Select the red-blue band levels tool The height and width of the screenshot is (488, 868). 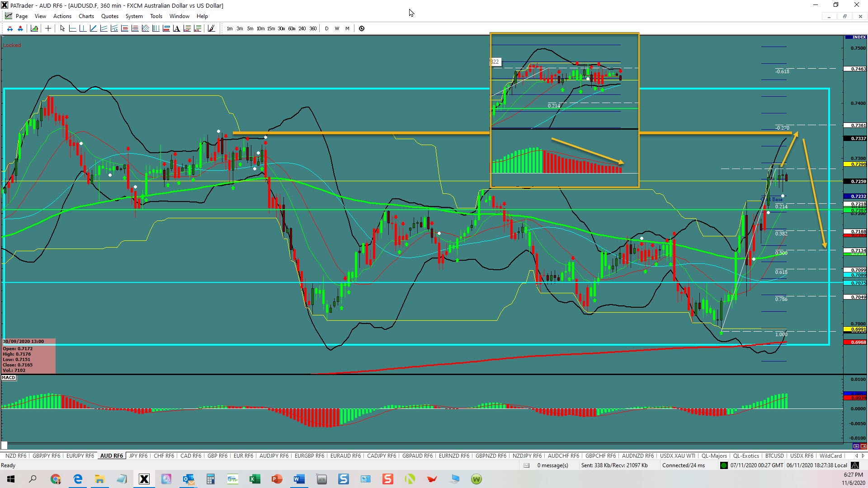166,28
